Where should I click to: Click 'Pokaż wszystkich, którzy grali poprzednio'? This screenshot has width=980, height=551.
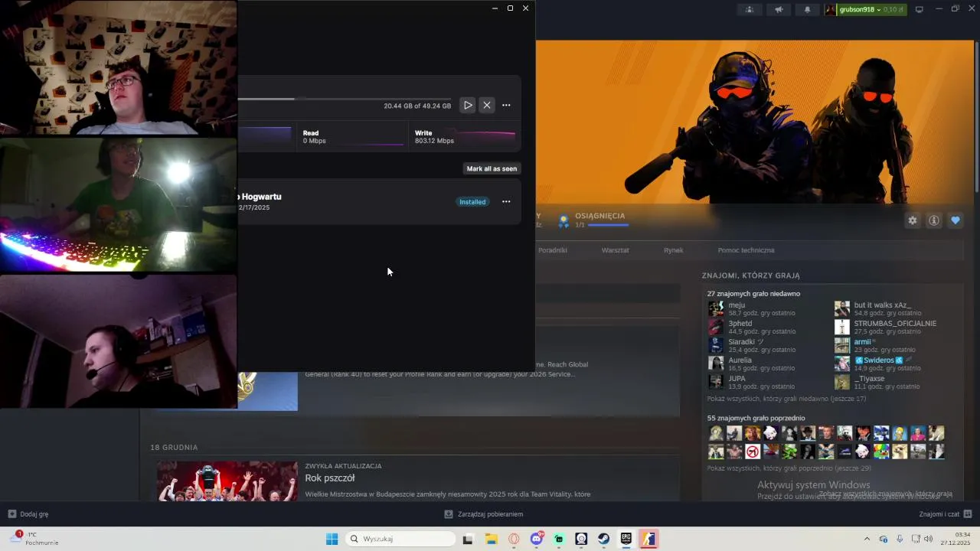[789, 468]
